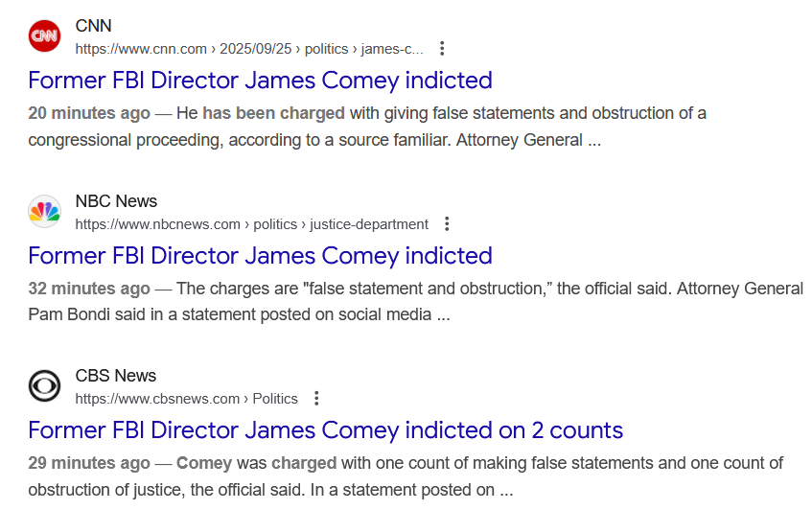The height and width of the screenshot is (510, 812).
Task: Click the NBC News peacock logo
Action: [x=44, y=211]
